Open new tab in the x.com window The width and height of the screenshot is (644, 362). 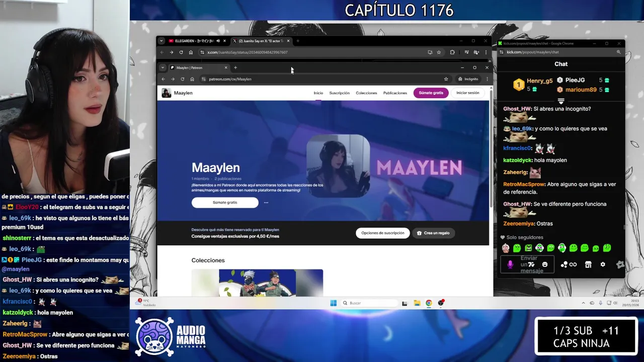tap(298, 41)
